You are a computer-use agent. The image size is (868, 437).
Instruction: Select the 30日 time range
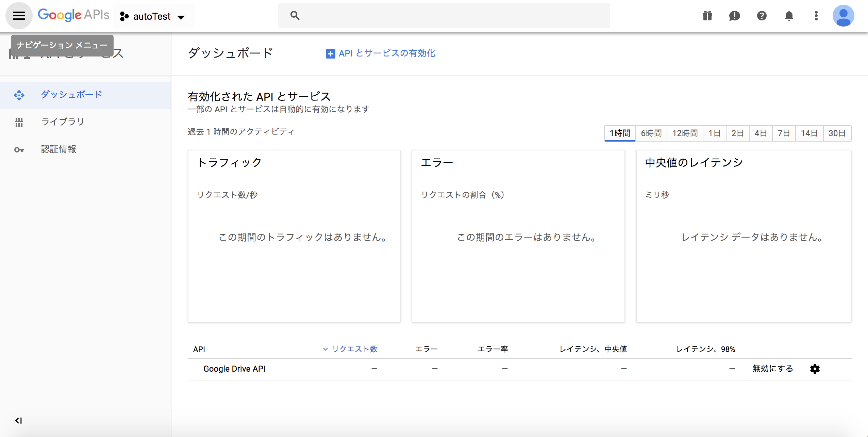(x=837, y=133)
